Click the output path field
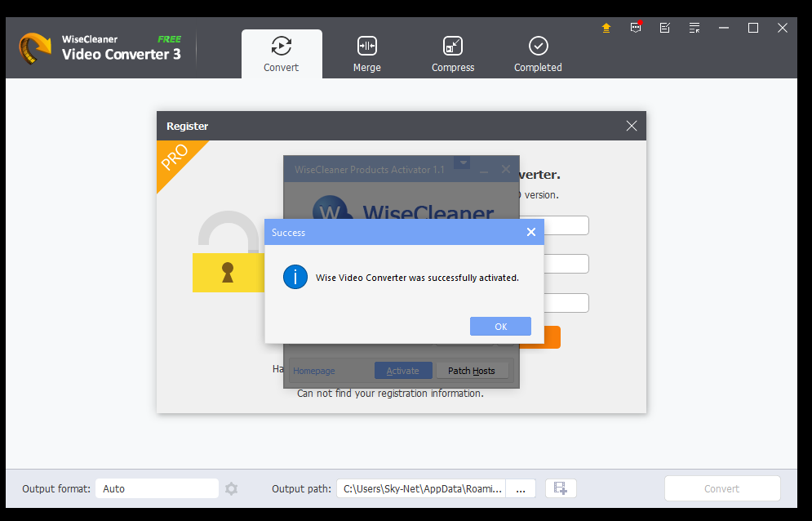Viewport: 812px width, 521px height. pyautogui.click(x=421, y=488)
